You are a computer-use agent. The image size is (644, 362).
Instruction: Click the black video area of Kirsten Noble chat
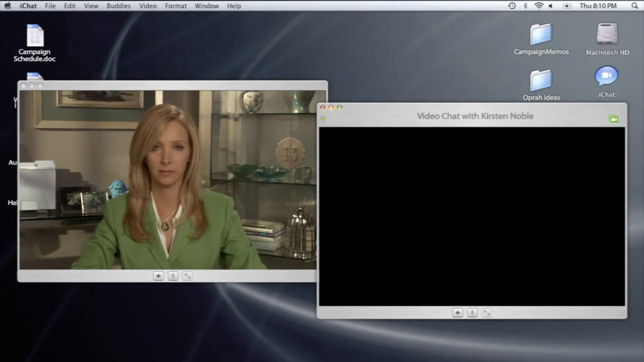pos(472,216)
